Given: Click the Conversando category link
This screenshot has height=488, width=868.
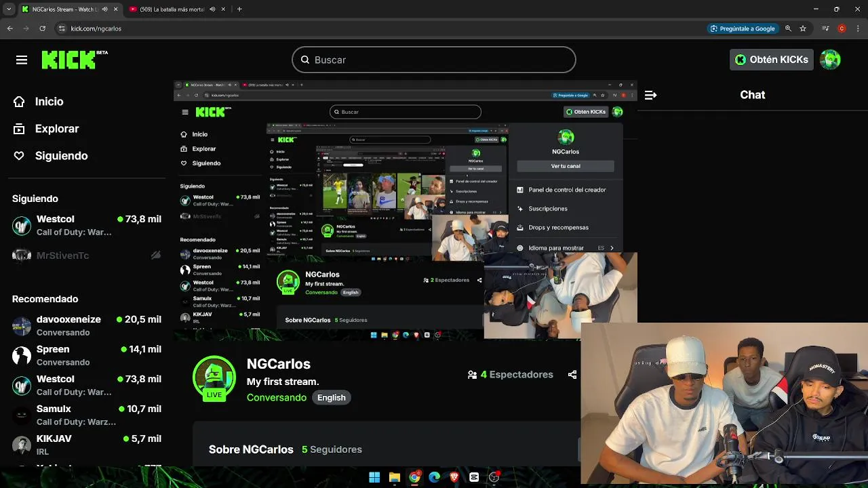Looking at the screenshot, I should tap(277, 398).
